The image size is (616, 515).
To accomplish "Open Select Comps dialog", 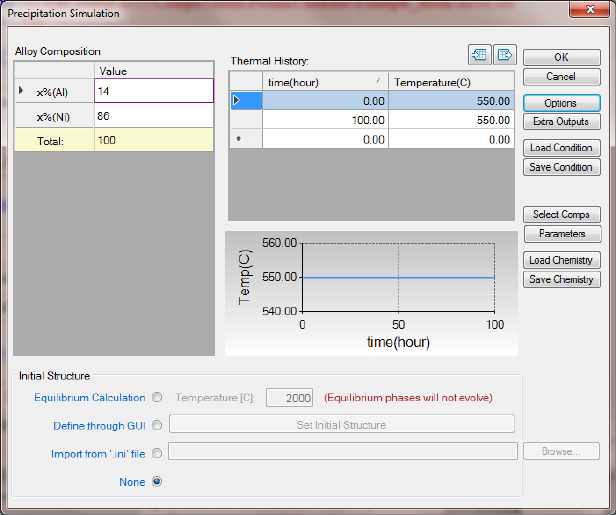I will pos(562,214).
